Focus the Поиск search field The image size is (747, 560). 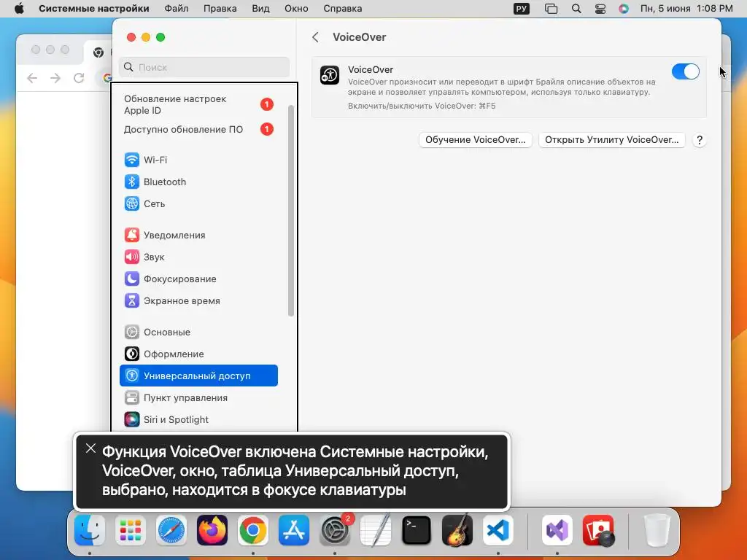pyautogui.click(x=204, y=67)
